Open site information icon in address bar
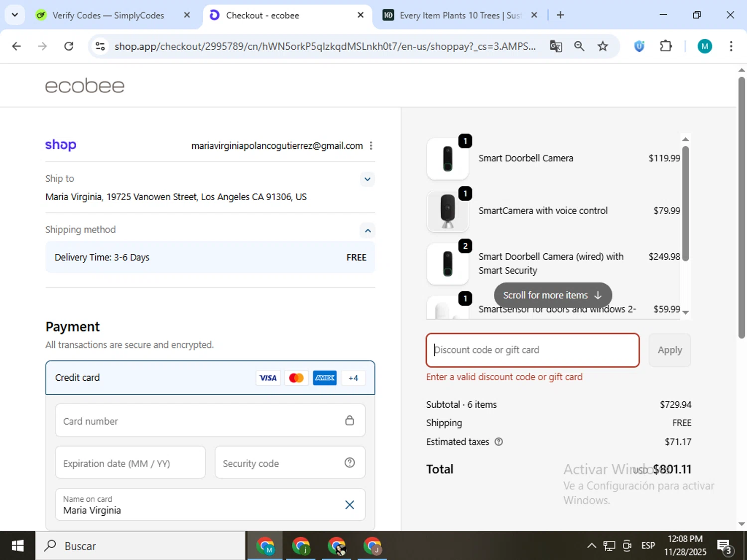Screen dimensions: 747x560 pos(100,46)
